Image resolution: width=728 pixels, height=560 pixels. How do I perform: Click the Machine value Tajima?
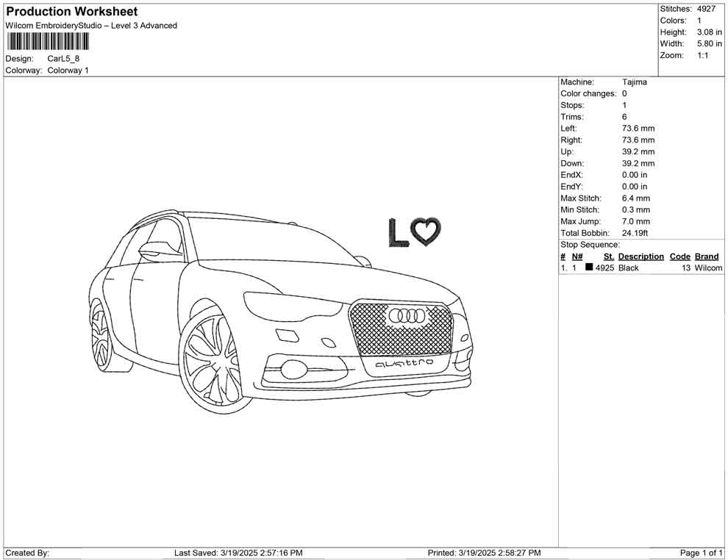pyautogui.click(x=635, y=82)
